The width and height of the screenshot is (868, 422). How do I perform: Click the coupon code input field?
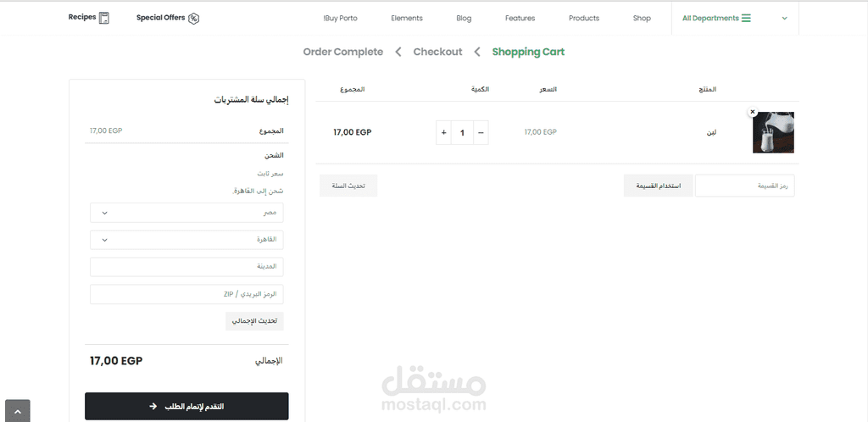point(744,186)
